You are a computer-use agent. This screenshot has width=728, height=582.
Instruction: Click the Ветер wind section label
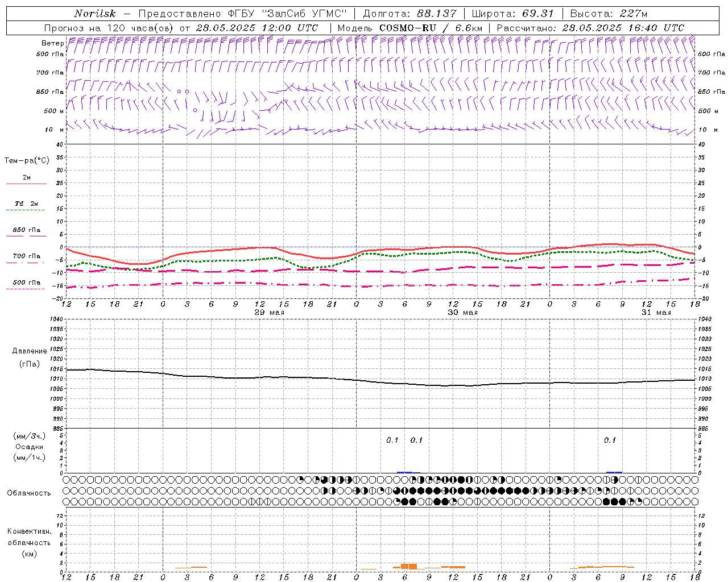pyautogui.click(x=52, y=43)
